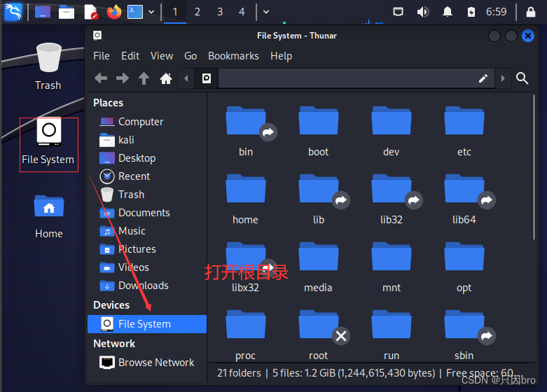Open the View menu
547x392 pixels.
pyautogui.click(x=162, y=56)
